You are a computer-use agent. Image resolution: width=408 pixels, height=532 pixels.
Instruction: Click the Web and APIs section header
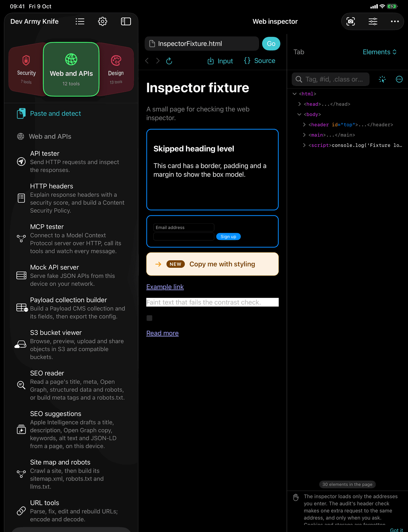pos(50,136)
